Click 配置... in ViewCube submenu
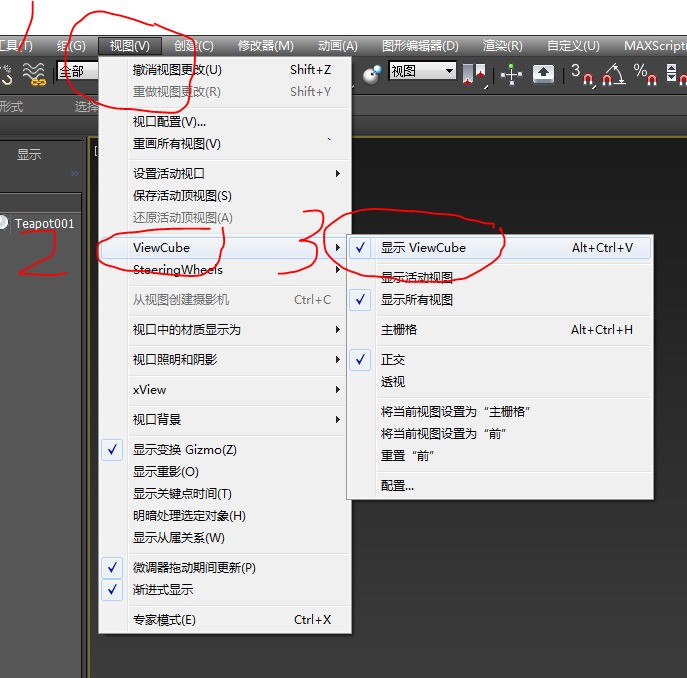The image size is (687, 678). (397, 486)
